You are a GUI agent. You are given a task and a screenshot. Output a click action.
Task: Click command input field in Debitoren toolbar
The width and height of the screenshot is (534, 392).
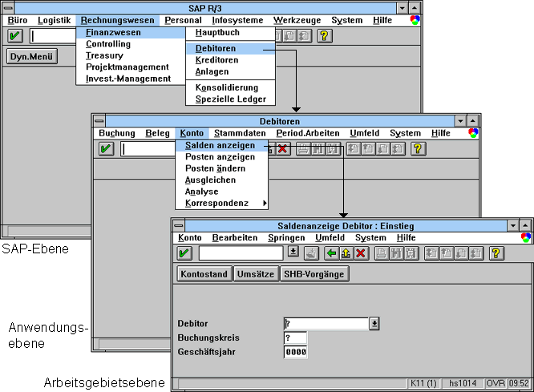tap(148, 149)
